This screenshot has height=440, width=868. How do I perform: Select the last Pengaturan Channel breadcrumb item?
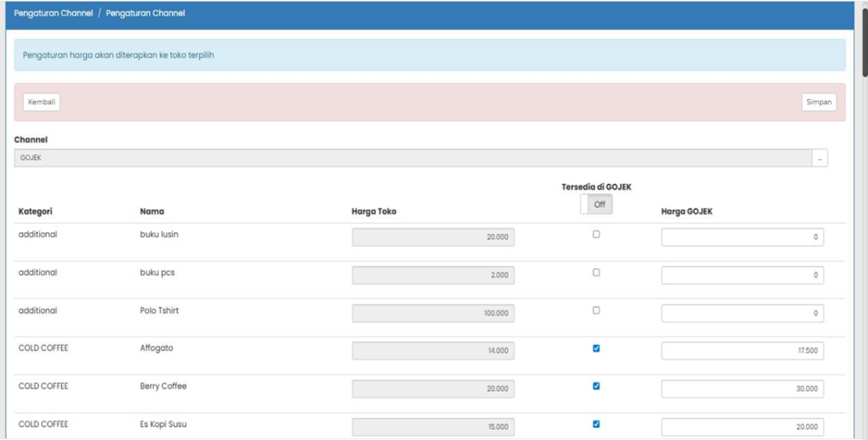pos(145,14)
